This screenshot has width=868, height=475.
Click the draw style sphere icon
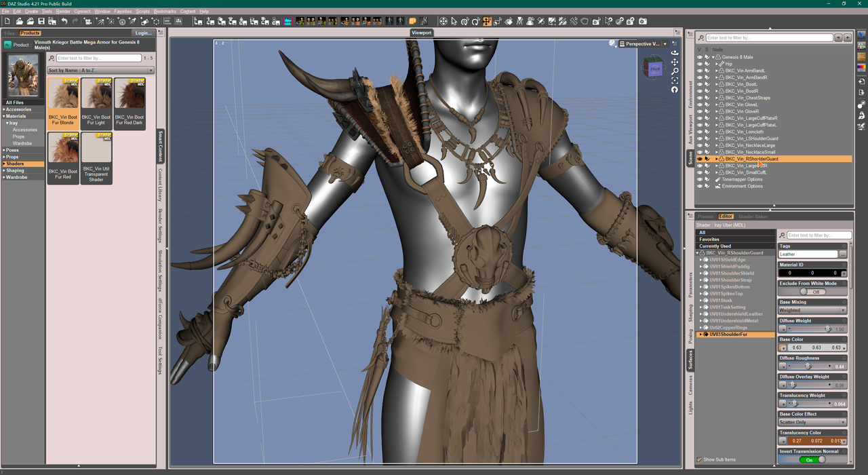[612, 43]
